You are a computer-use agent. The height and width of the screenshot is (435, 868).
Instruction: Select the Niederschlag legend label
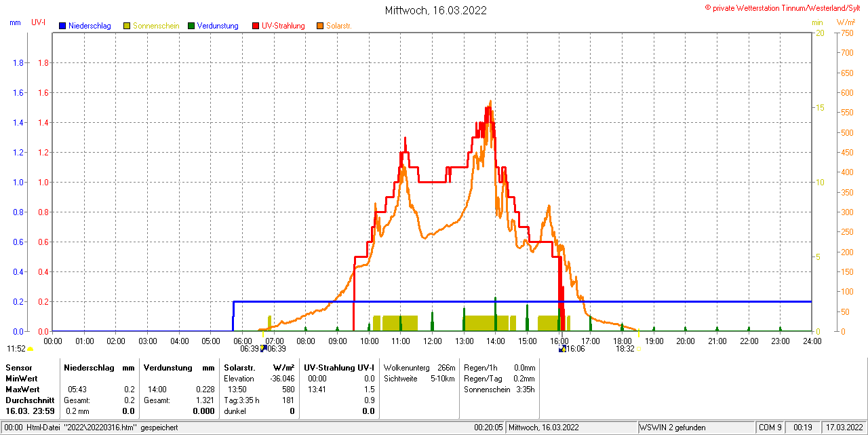(90, 26)
